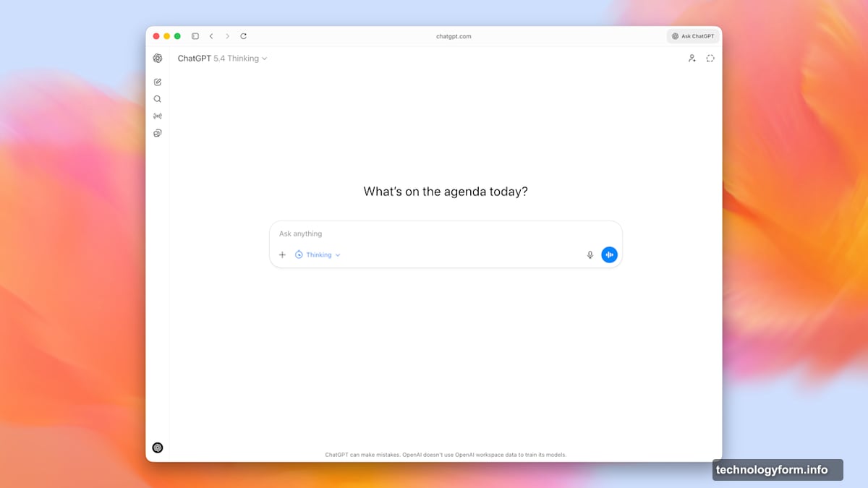Turn on temporary chat dashed circle icon
The width and height of the screenshot is (868, 488).
coord(710,59)
